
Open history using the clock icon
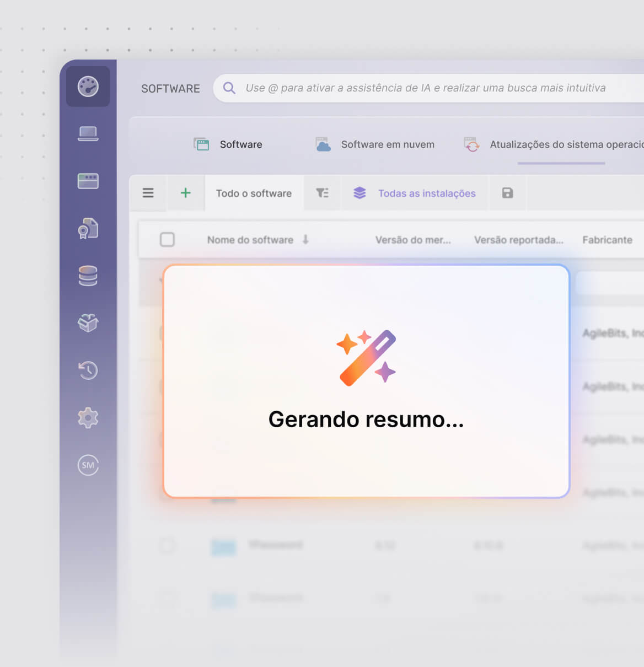88,370
